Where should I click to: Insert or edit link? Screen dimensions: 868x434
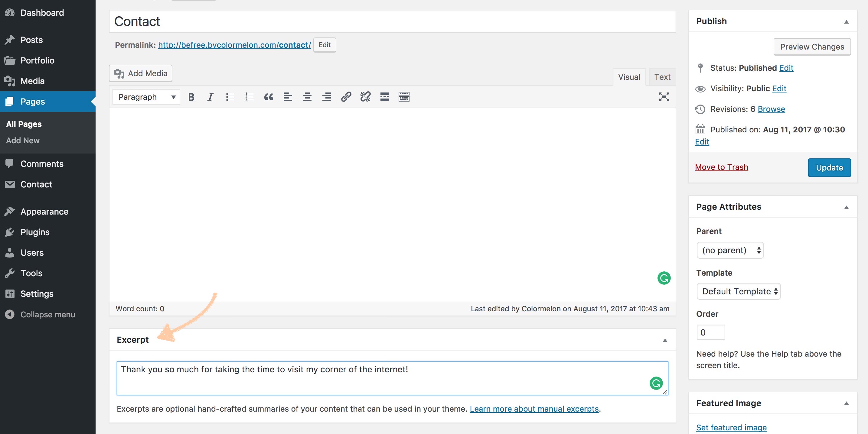click(346, 97)
